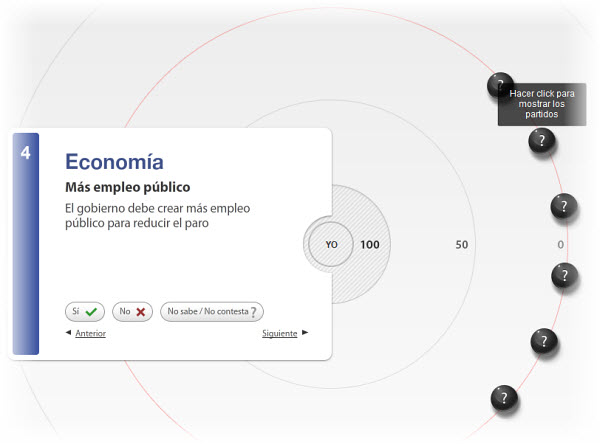Answer Sí with the green checkmark

coord(85,312)
